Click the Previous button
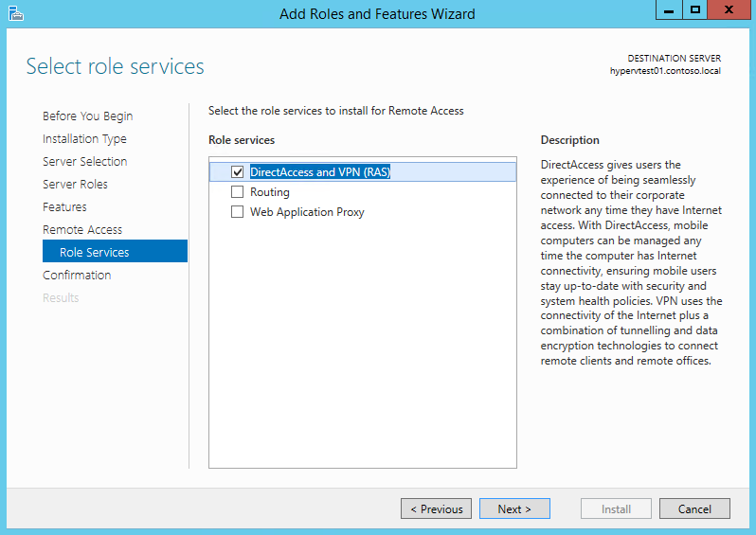This screenshot has height=535, width=756. pos(437,509)
